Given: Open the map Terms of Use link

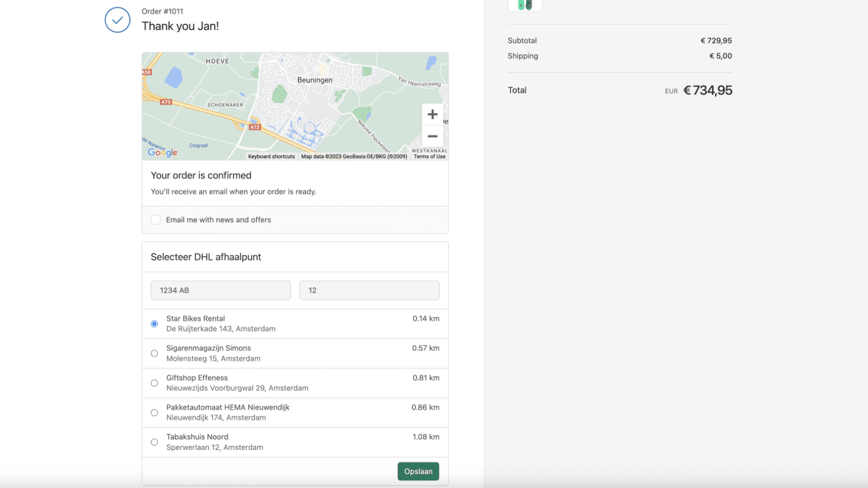Looking at the screenshot, I should coord(429,157).
